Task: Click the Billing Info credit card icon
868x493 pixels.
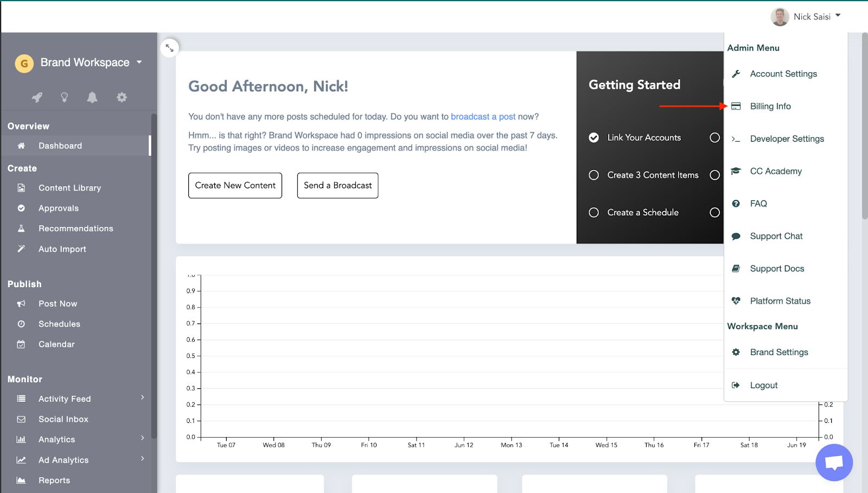Action: click(x=736, y=106)
